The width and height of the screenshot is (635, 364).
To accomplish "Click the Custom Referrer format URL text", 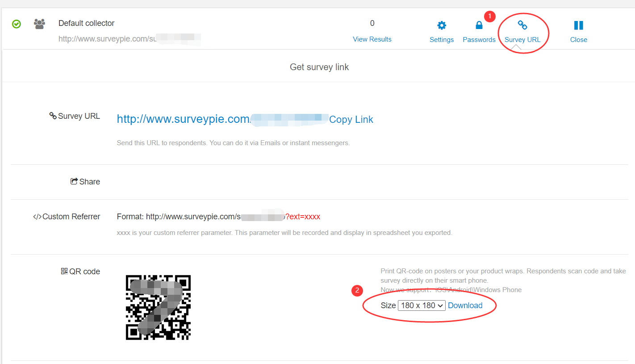I will [x=192, y=217].
